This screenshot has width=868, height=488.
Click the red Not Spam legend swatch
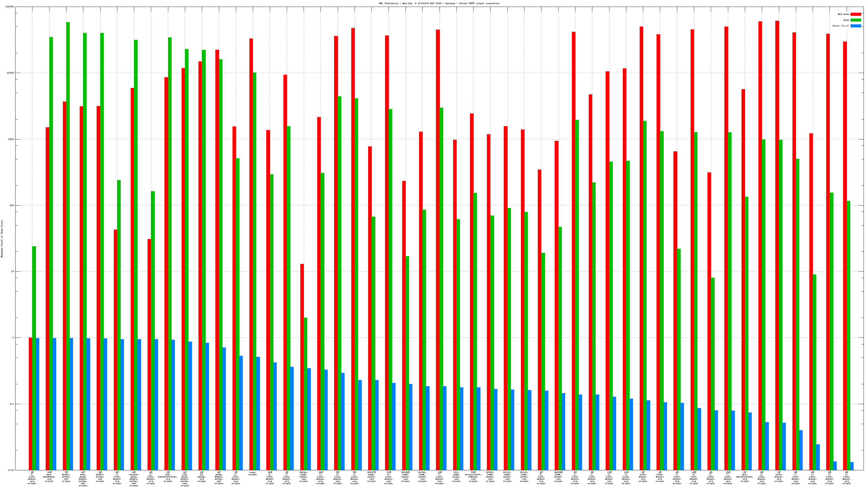[856, 14]
